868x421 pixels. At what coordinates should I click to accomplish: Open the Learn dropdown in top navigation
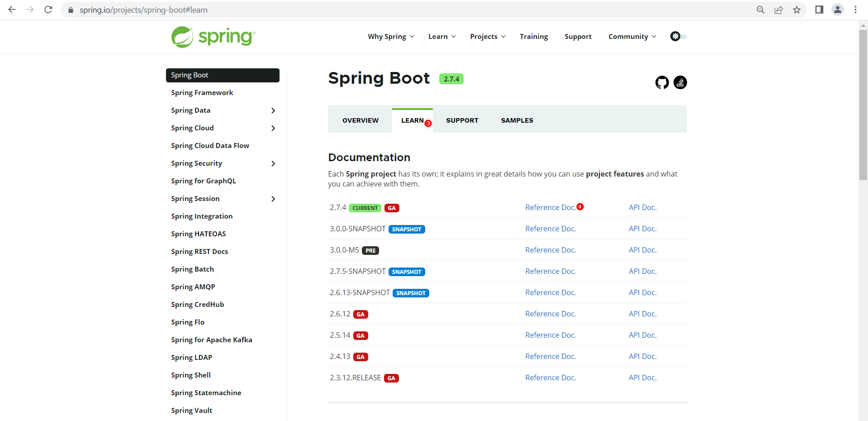point(442,37)
